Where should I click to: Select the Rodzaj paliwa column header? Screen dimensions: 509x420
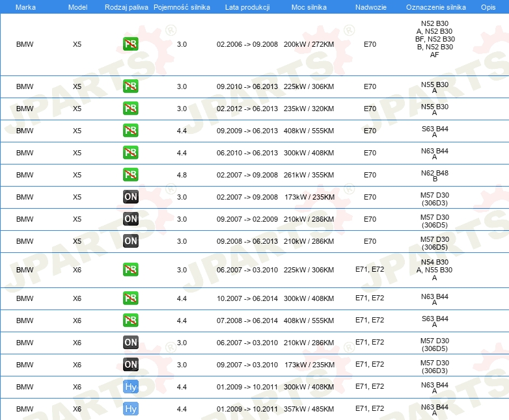click(126, 7)
